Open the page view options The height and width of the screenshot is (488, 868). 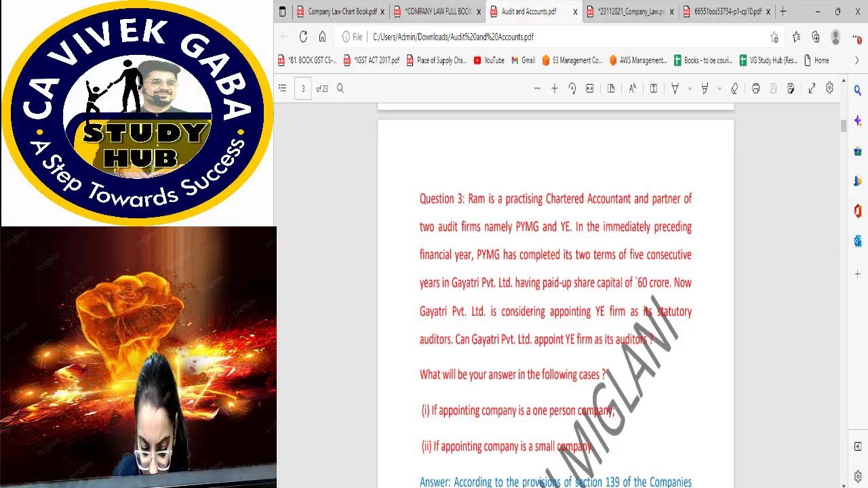coord(611,89)
